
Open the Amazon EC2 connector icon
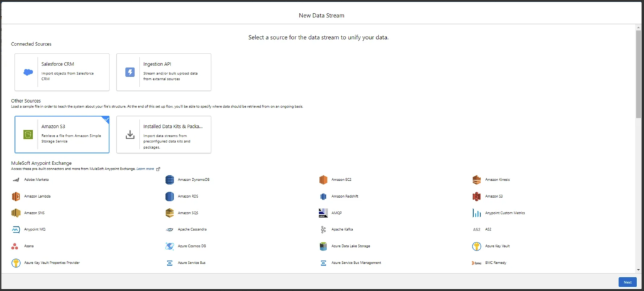pyautogui.click(x=323, y=180)
